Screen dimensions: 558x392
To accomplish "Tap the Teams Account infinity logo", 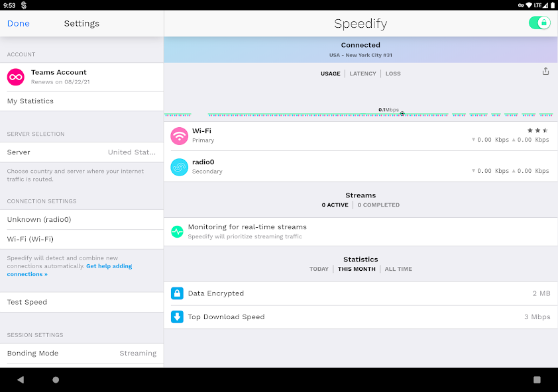I will point(16,77).
